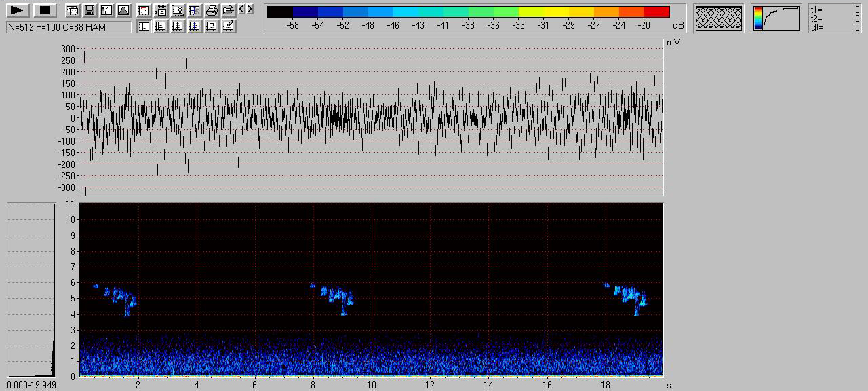Click the red swatch on the dB color scale
This screenshot has width=868, height=391.
click(656, 12)
